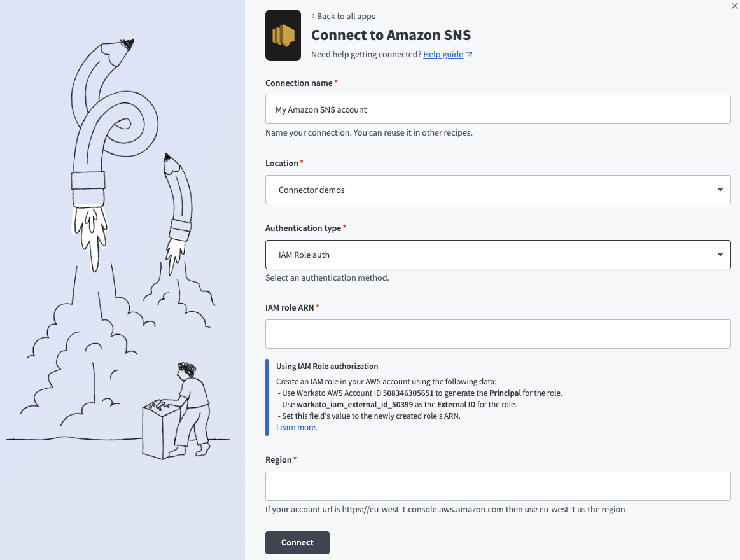
Task: Click the "Connect to Amazon SNS" heading
Action: pos(391,35)
